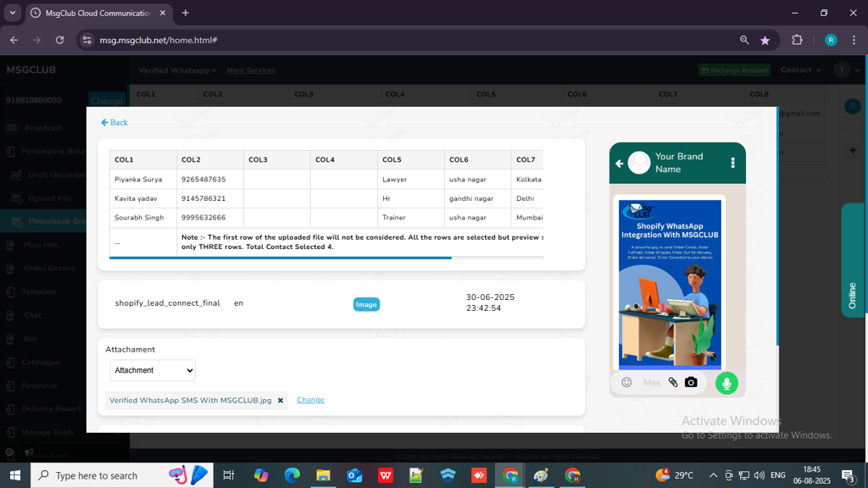The width and height of the screenshot is (868, 488).
Task: Click the Trainer cell
Action: coord(411,218)
